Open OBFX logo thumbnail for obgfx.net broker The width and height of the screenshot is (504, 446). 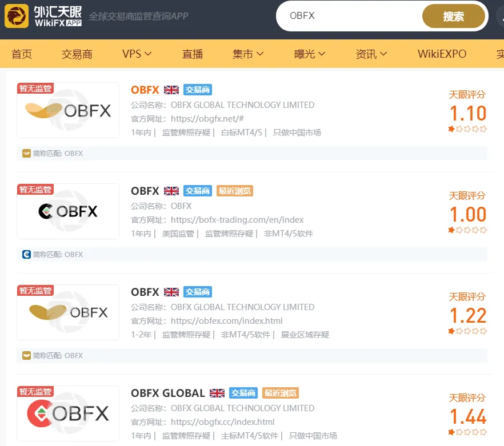pos(68,111)
